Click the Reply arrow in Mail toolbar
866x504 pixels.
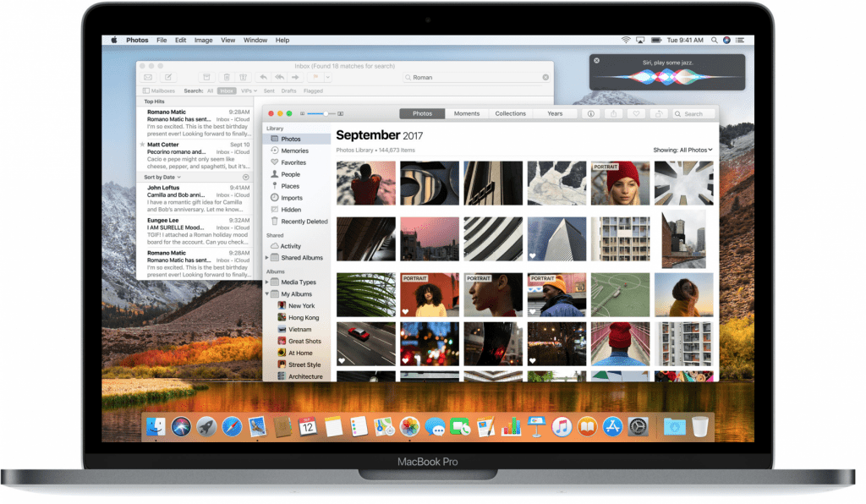tap(264, 77)
